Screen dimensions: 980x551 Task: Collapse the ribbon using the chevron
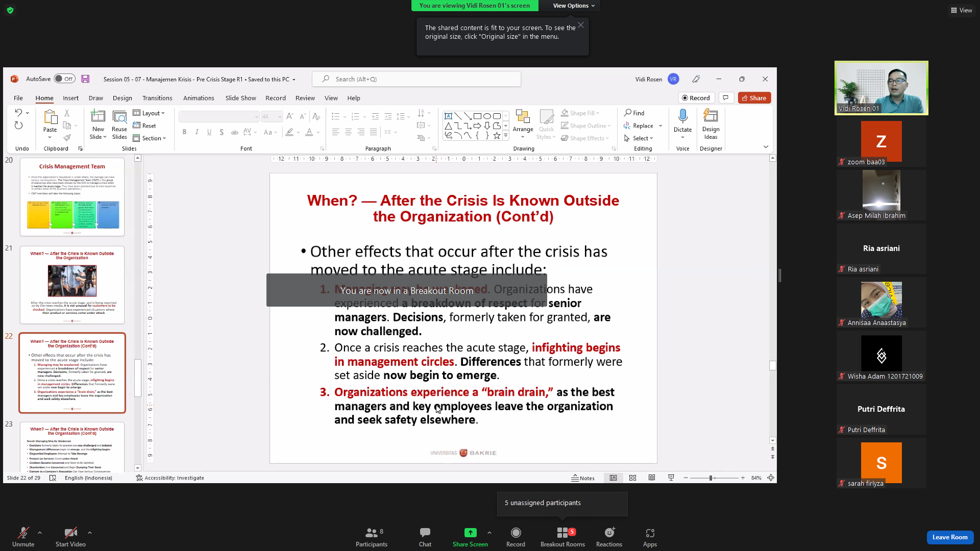[x=766, y=147]
